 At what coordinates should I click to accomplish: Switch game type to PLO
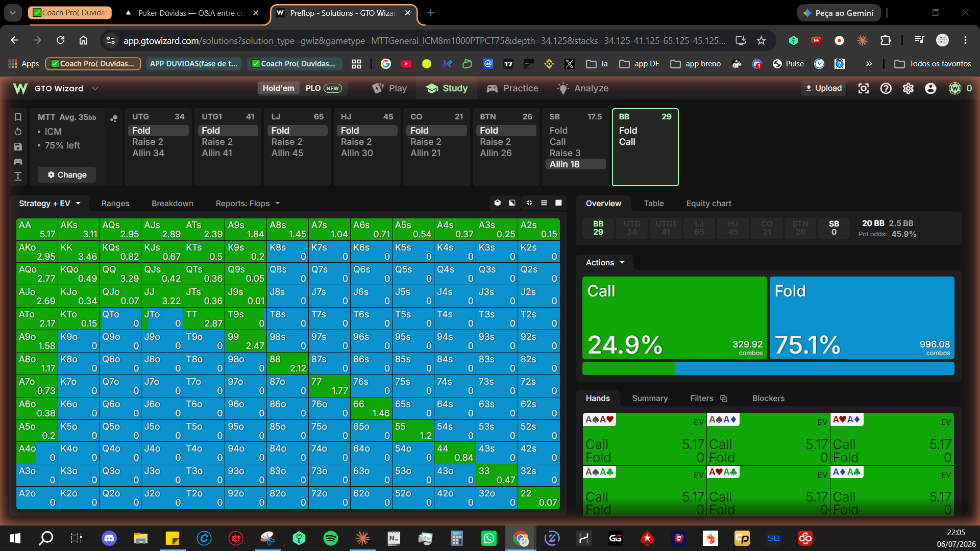click(x=323, y=88)
